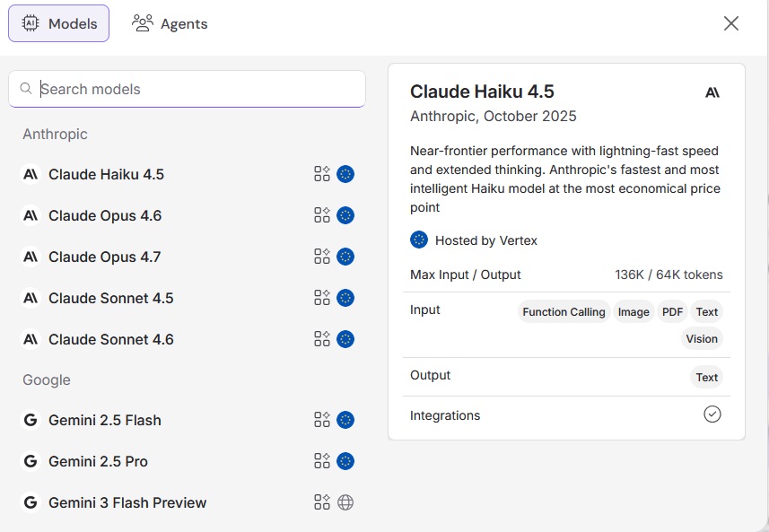
Task: Click the Function Calling input tag
Action: [x=564, y=312]
